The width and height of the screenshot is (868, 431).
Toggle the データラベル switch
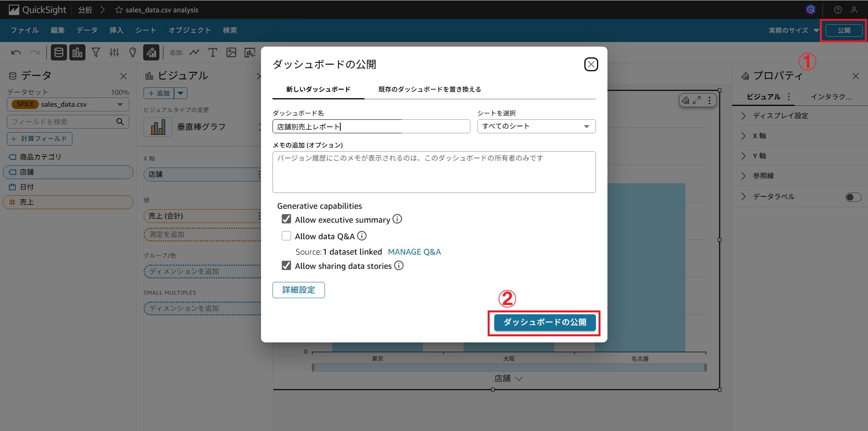(853, 197)
